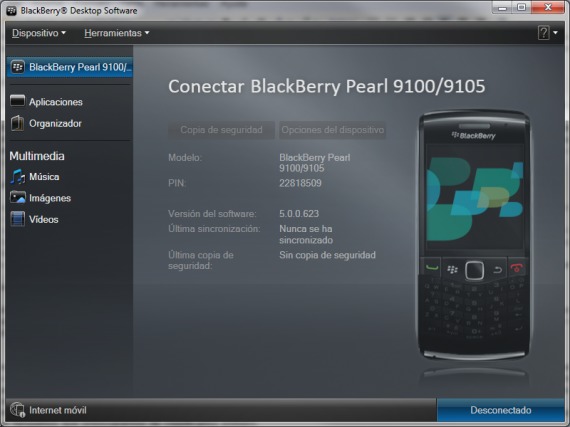Click the Desconectado status button
The image size is (570, 427).
pos(501,410)
